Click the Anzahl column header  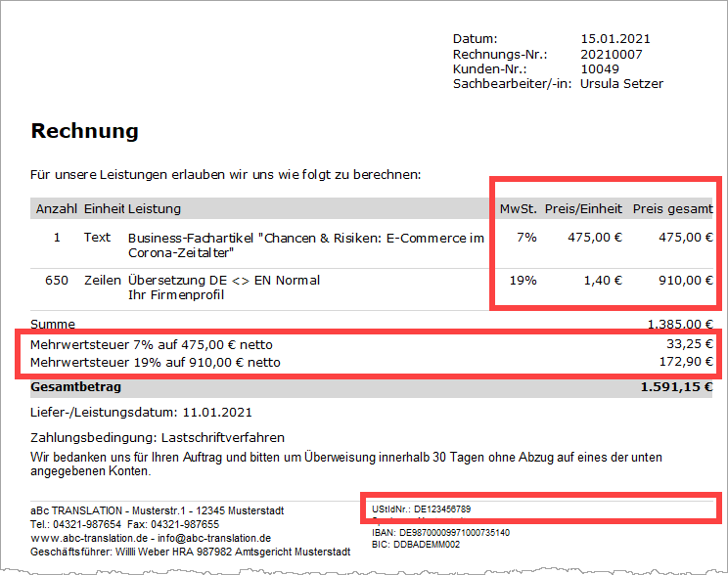(x=56, y=209)
